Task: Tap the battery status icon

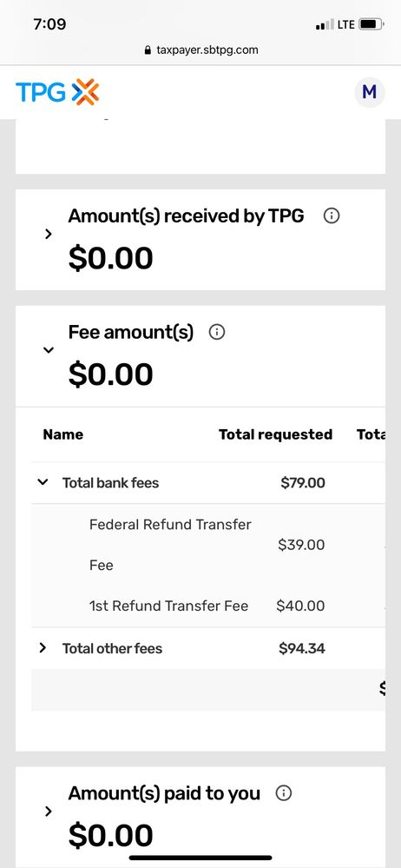Action: point(371,24)
